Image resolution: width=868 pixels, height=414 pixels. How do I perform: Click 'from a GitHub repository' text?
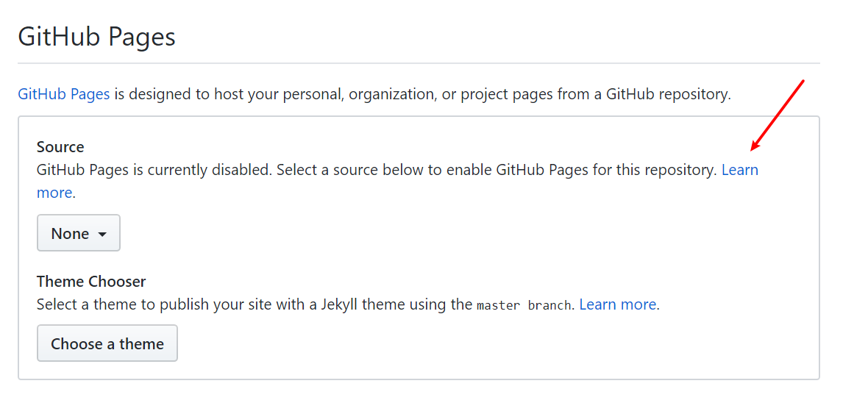651,94
